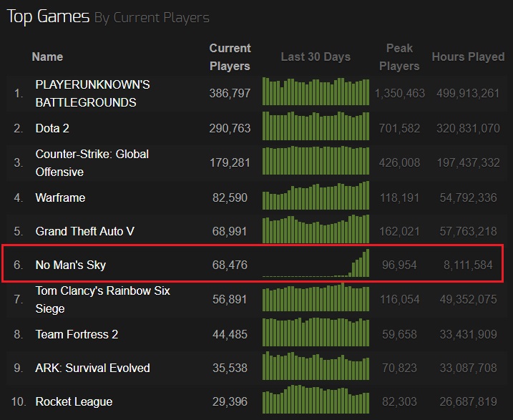Open Counter-Strike: Global Offensive game page

[x=92, y=163]
